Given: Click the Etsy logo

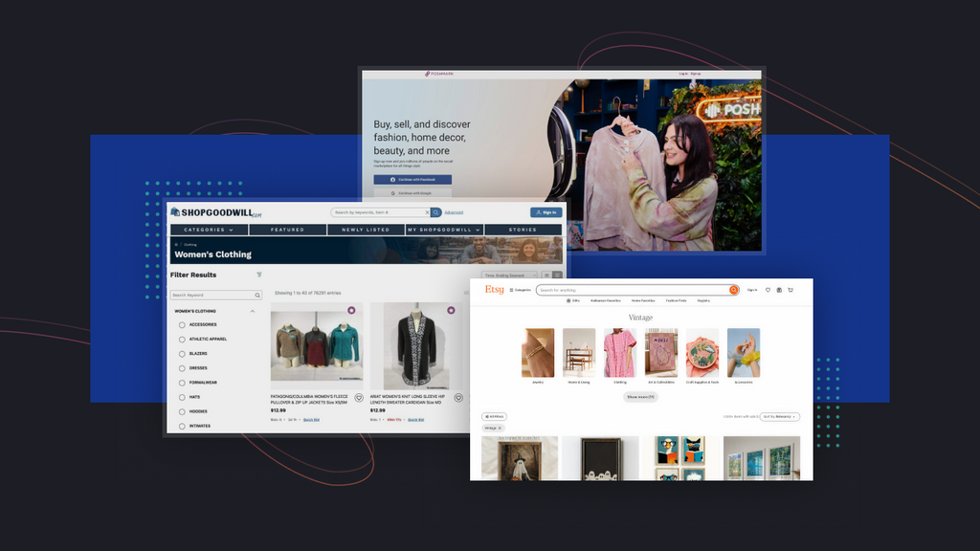Looking at the screenshot, I should [494, 289].
